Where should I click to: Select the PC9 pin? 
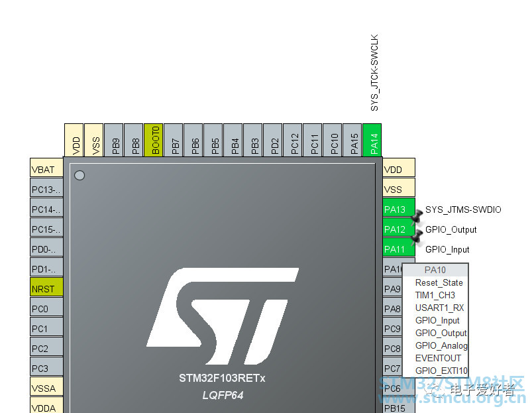(x=393, y=327)
